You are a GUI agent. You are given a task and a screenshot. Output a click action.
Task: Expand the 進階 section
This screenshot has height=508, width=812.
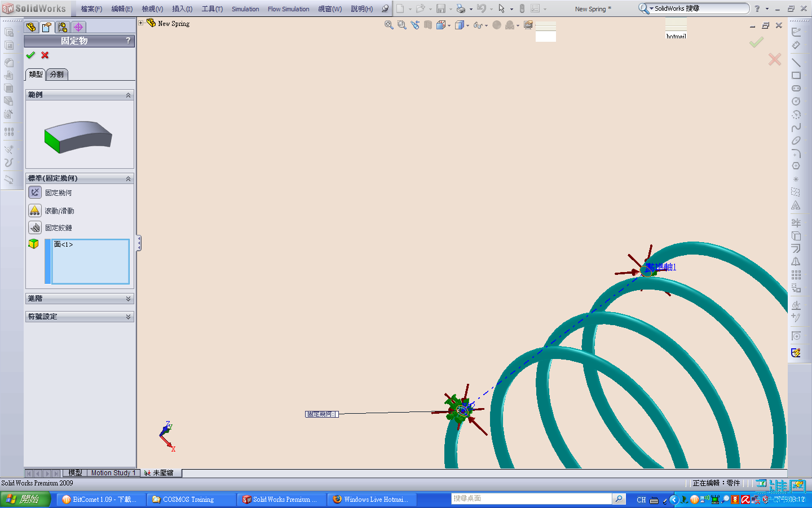click(128, 299)
